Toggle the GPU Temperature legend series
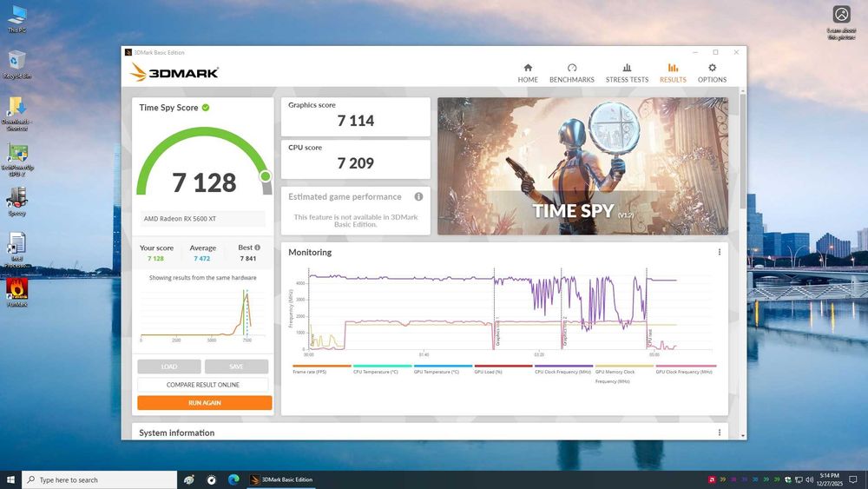868x489 pixels. point(443,369)
